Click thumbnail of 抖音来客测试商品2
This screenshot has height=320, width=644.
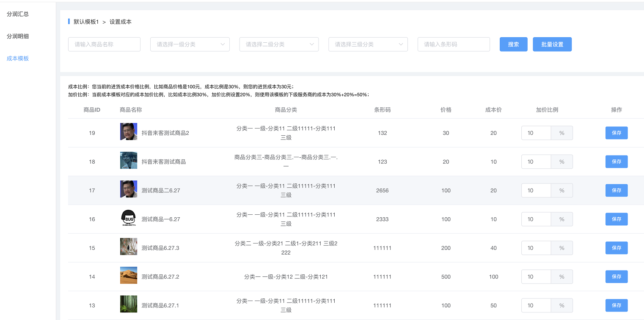click(129, 131)
